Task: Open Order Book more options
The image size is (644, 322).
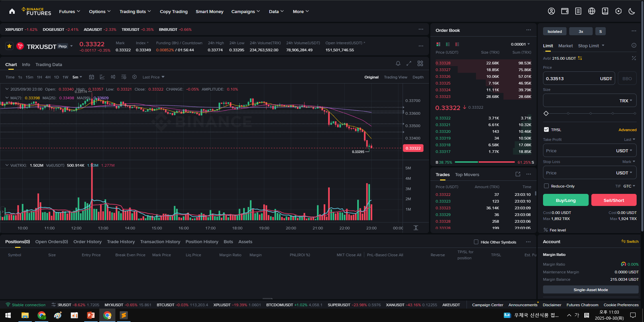Action: [x=529, y=30]
